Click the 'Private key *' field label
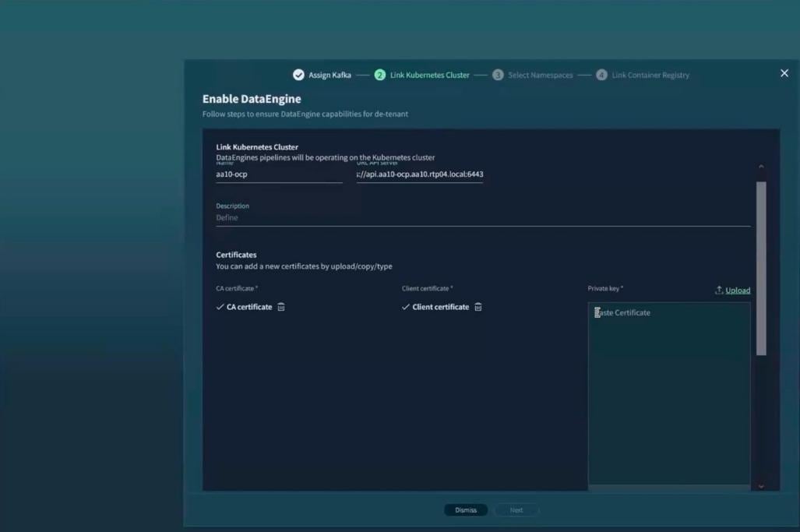 click(605, 288)
